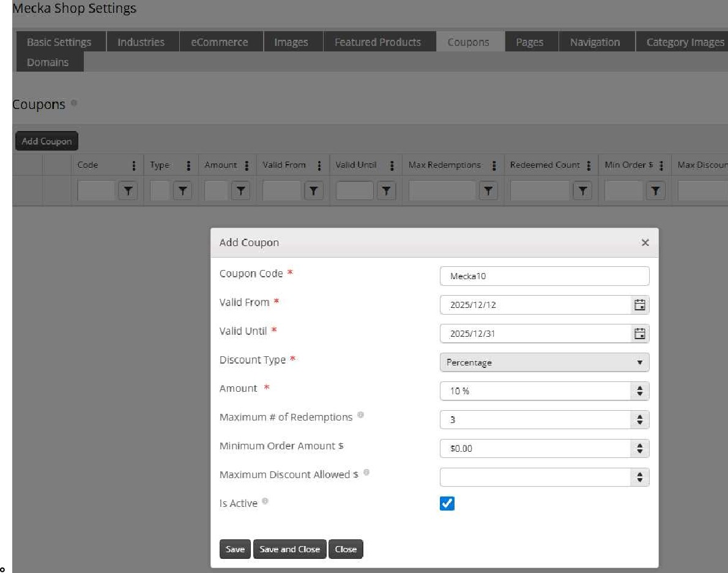
Task: Click the Minimum Order Amount spinner arrows
Action: tap(639, 449)
